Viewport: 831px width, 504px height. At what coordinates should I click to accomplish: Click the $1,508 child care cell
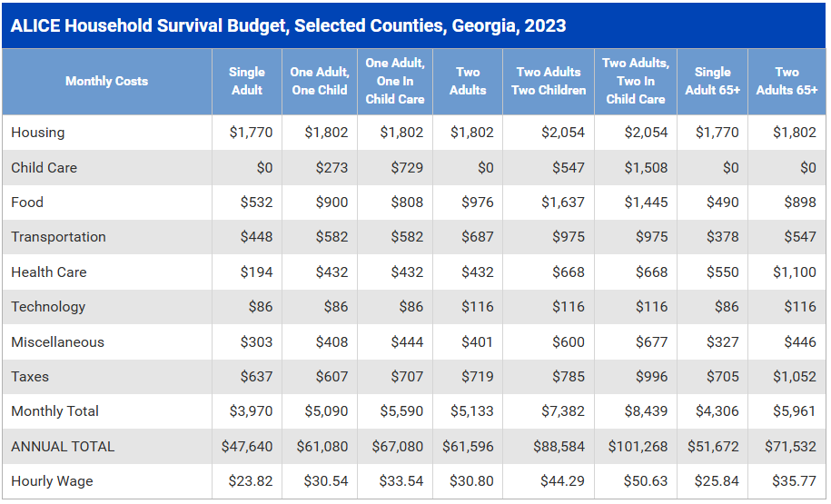[x=646, y=168]
